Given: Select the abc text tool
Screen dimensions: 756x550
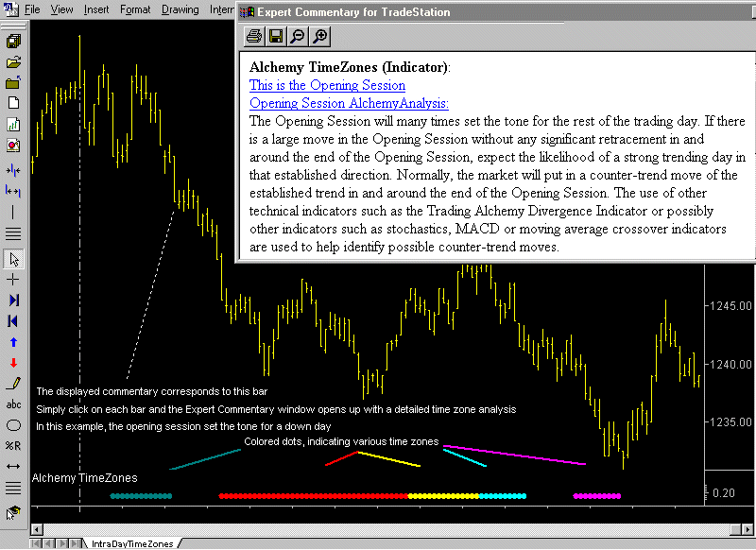Looking at the screenshot, I should 13,404.
